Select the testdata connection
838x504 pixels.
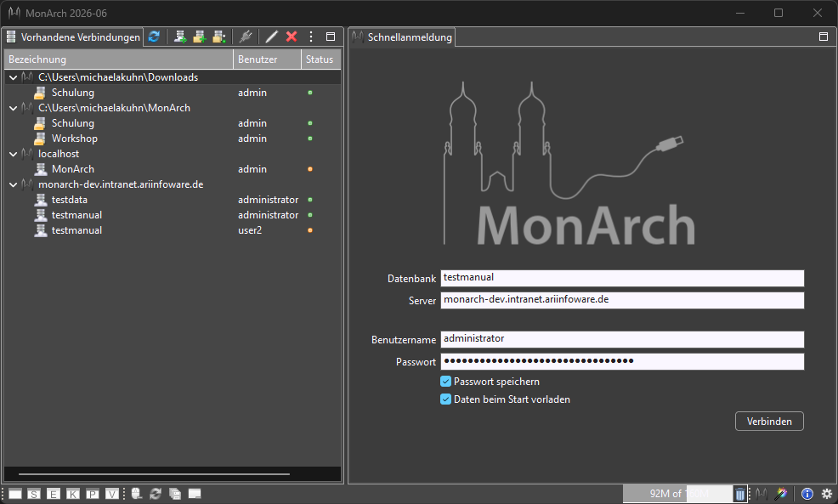click(x=70, y=200)
